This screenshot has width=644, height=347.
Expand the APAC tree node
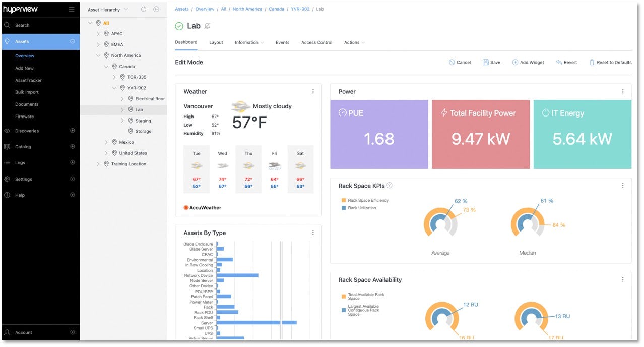click(x=97, y=33)
